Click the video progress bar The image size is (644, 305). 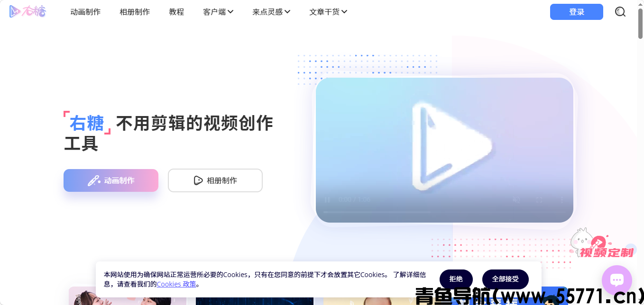(x=444, y=212)
